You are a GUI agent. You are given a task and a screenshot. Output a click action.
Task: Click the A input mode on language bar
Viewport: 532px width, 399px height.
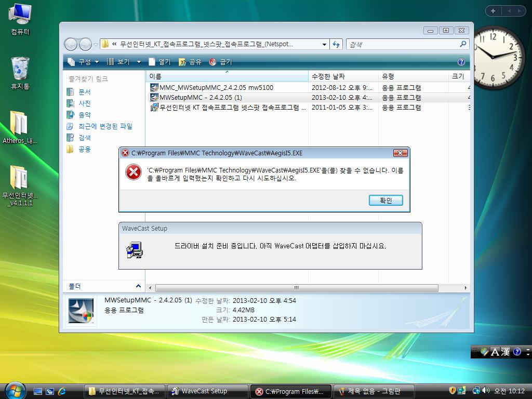[495, 352]
